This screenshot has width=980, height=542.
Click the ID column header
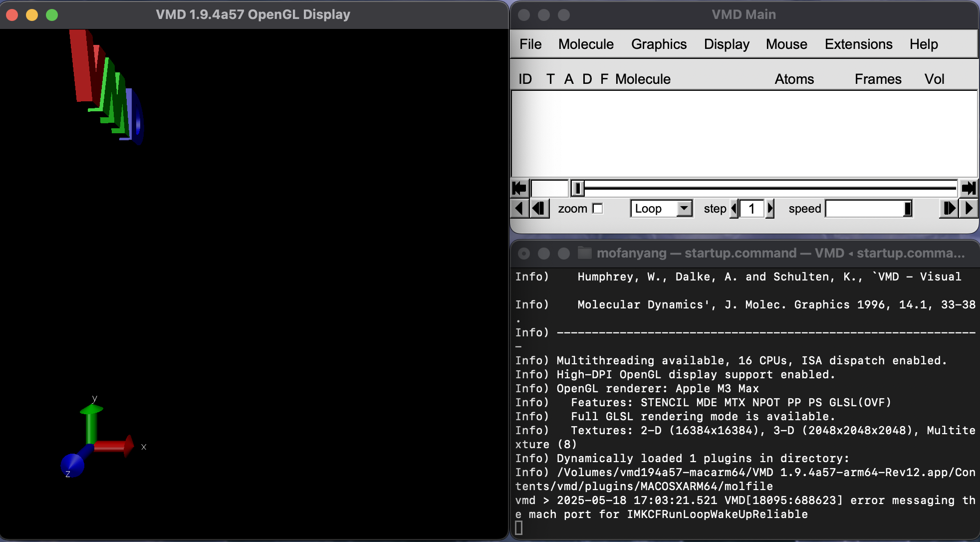[x=525, y=79]
